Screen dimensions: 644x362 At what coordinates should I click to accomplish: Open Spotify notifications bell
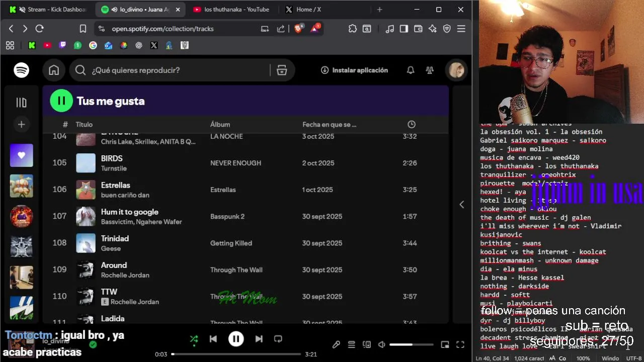click(411, 70)
